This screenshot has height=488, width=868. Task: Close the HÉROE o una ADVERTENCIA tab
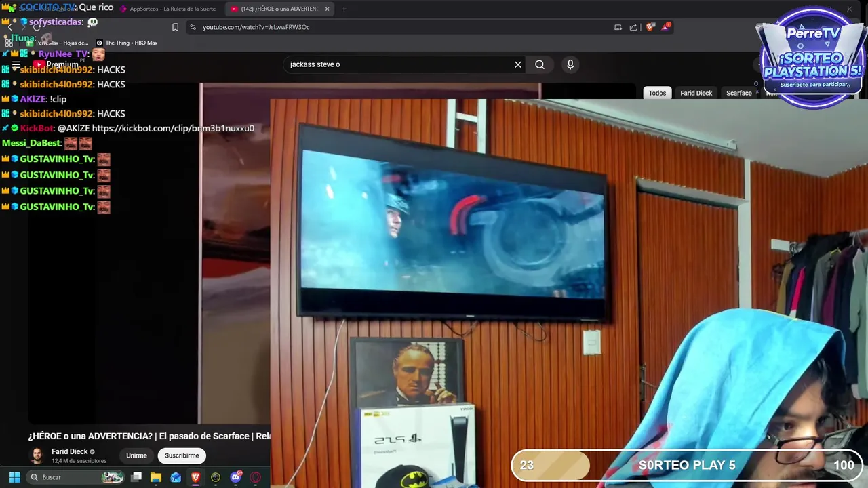327,9
